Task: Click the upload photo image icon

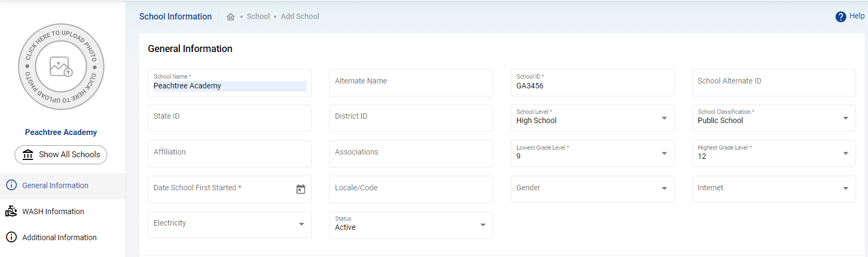Action: click(x=61, y=67)
